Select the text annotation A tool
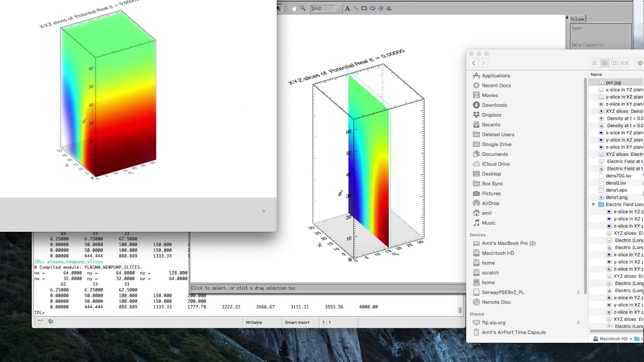 tap(348, 8)
